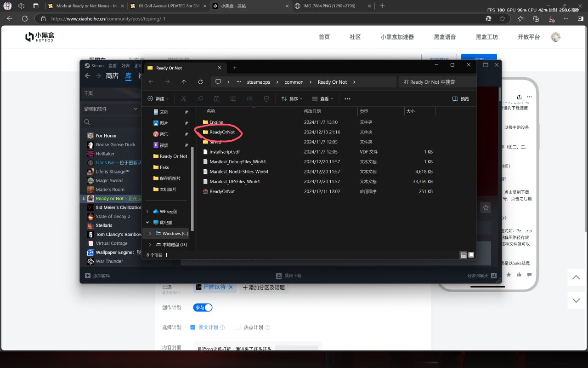Switch to details view icon in status bar
The height and width of the screenshot is (368, 588).
(x=463, y=255)
